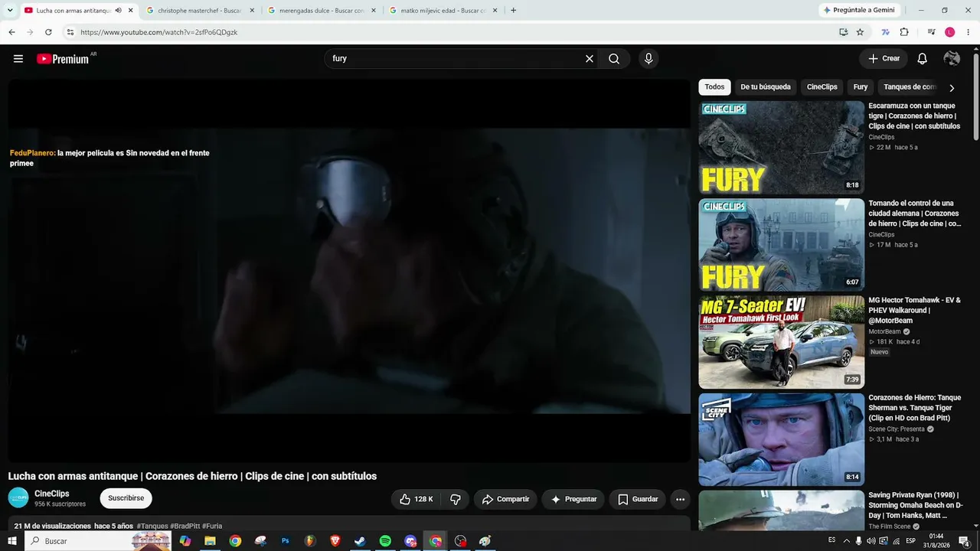
Task: Mute the YouTube tab's audio speaker icon
Action: pyautogui.click(x=118, y=11)
